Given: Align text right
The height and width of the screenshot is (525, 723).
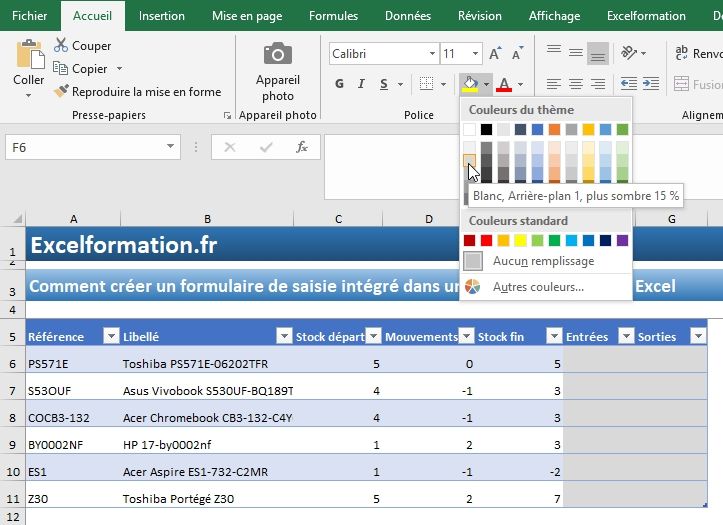Looking at the screenshot, I should (598, 84).
